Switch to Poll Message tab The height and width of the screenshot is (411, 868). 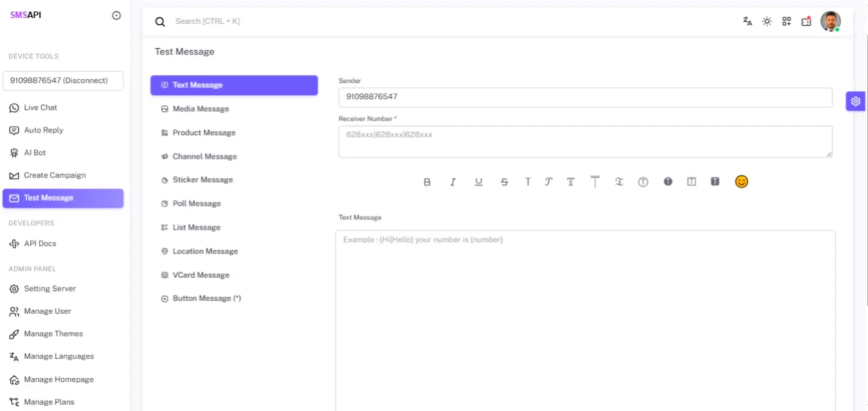[x=196, y=203]
